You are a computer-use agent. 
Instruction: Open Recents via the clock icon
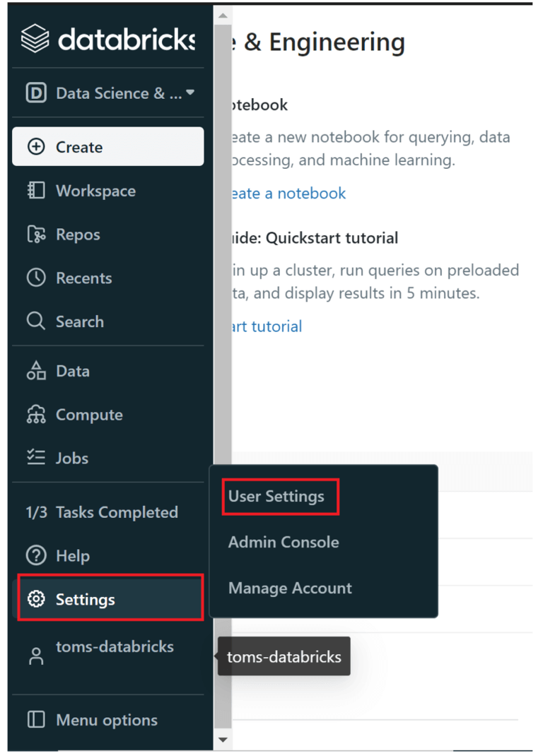pyautogui.click(x=35, y=278)
